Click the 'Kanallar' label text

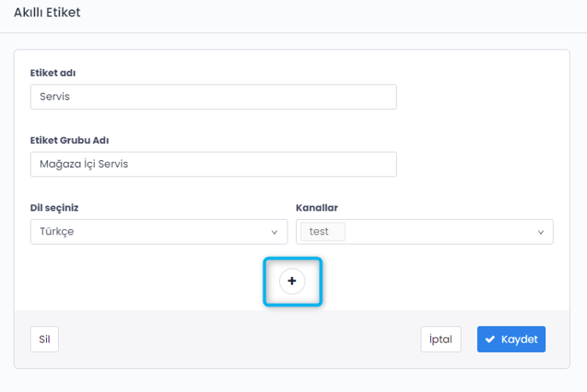(x=317, y=207)
